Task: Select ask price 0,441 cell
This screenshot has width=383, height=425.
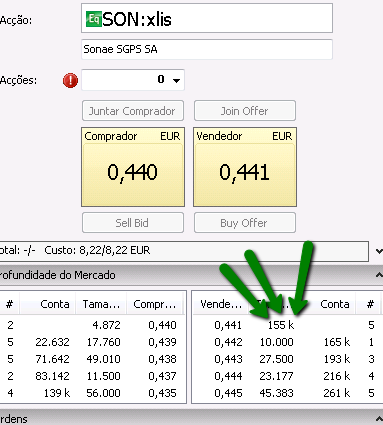Action: coord(228,325)
